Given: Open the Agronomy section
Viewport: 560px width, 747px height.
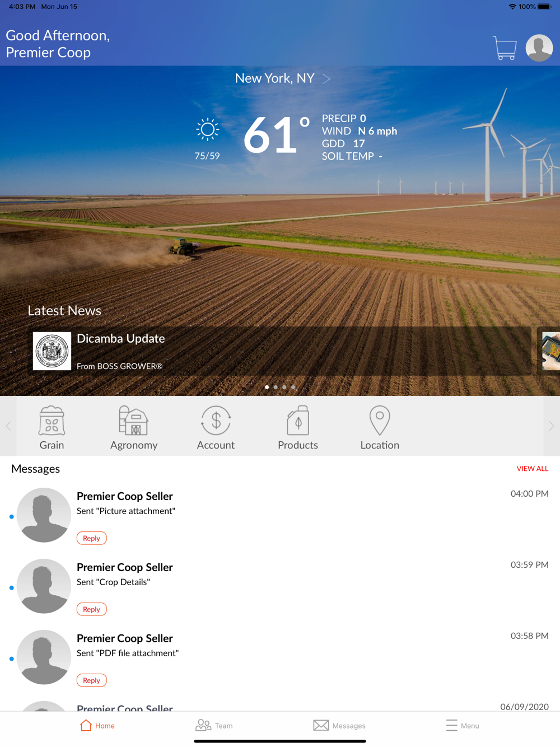Looking at the screenshot, I should (134, 428).
